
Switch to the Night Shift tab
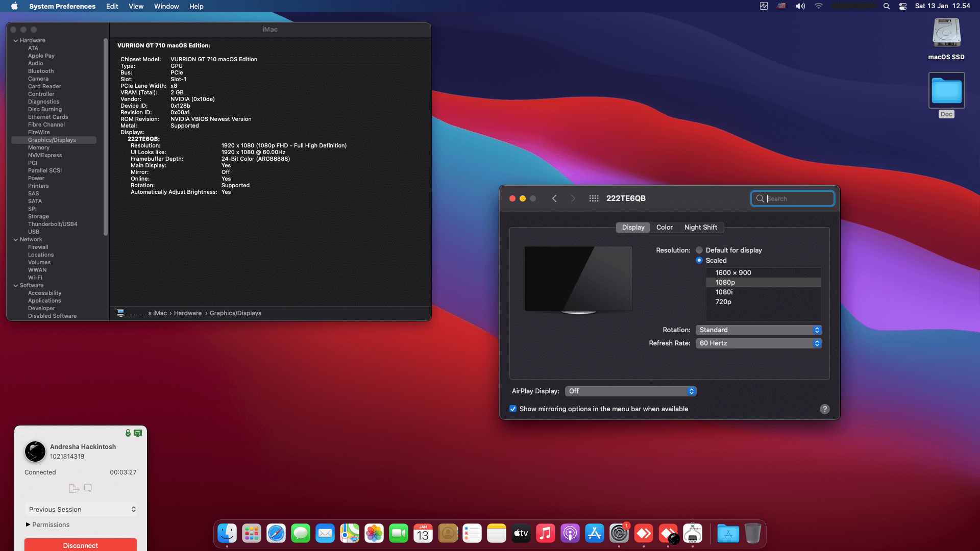(x=700, y=227)
